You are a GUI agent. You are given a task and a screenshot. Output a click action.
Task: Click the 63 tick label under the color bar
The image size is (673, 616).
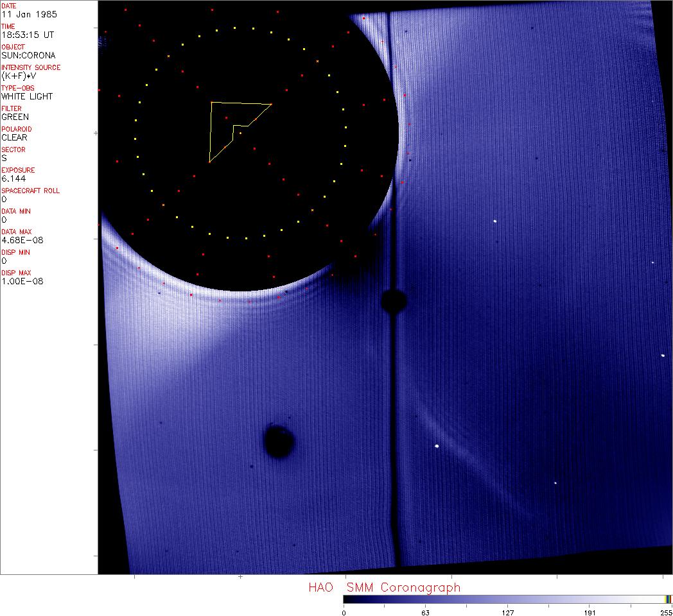pos(425,612)
